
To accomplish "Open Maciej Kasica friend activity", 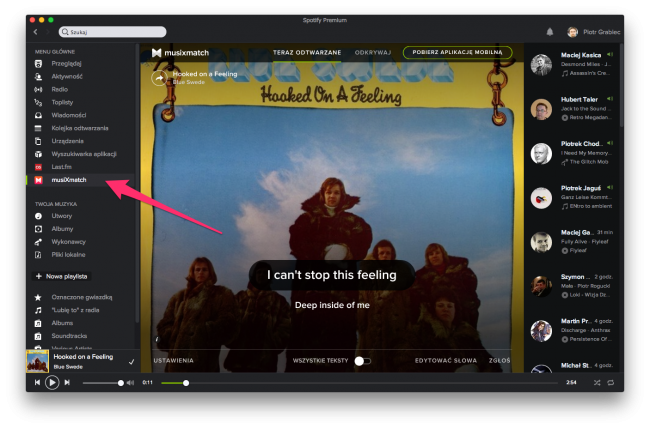I will coord(574,64).
